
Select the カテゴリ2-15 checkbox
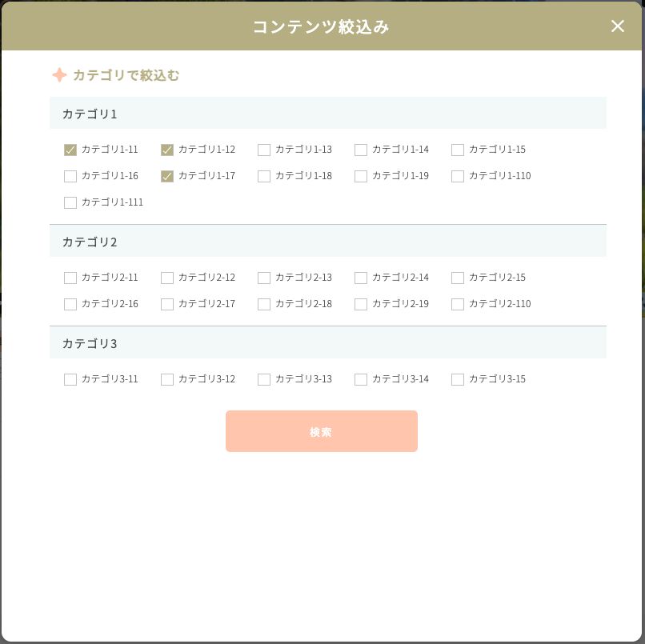(x=458, y=278)
